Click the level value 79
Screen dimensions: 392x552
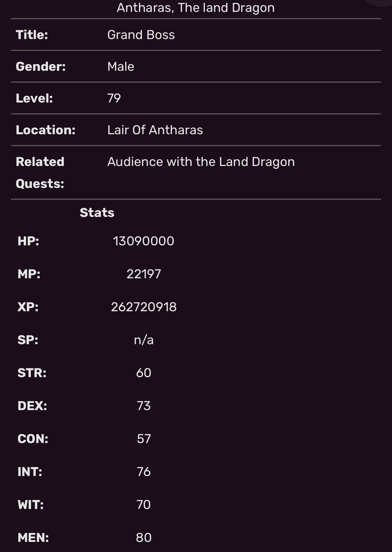[x=114, y=98]
